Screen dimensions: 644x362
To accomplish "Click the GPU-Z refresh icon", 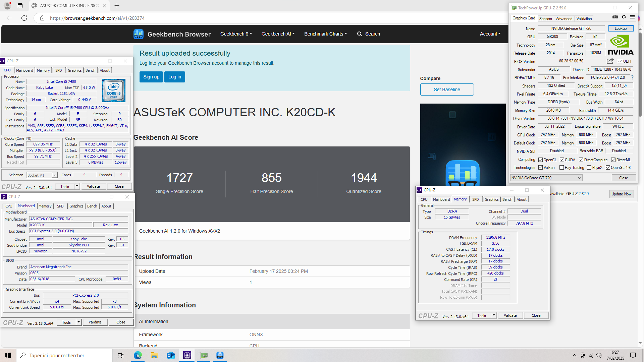I will point(624,17).
